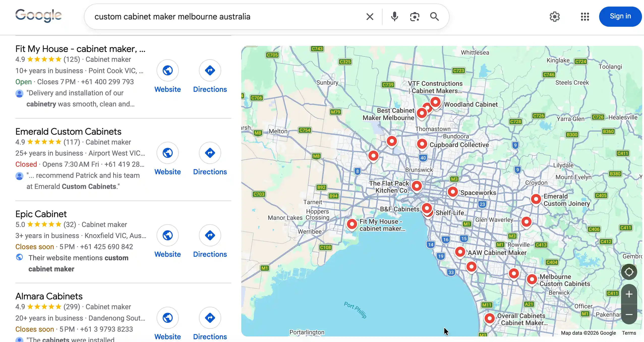This screenshot has width=644, height=342.
Task: Get directions icon for Epic Cabinet
Action: pyautogui.click(x=210, y=235)
